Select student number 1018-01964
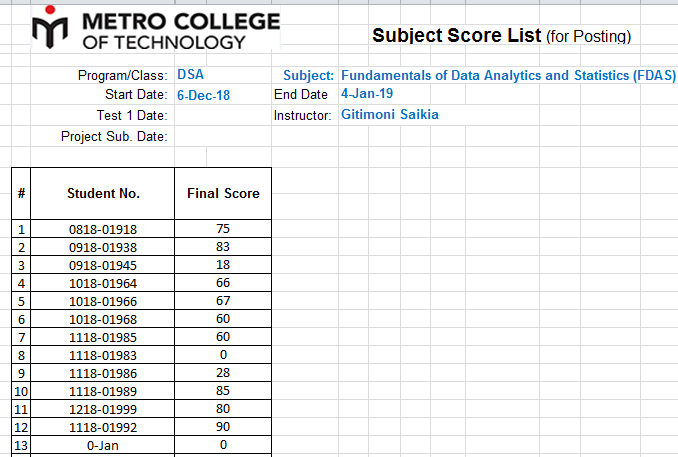This screenshot has width=678, height=457. [103, 283]
